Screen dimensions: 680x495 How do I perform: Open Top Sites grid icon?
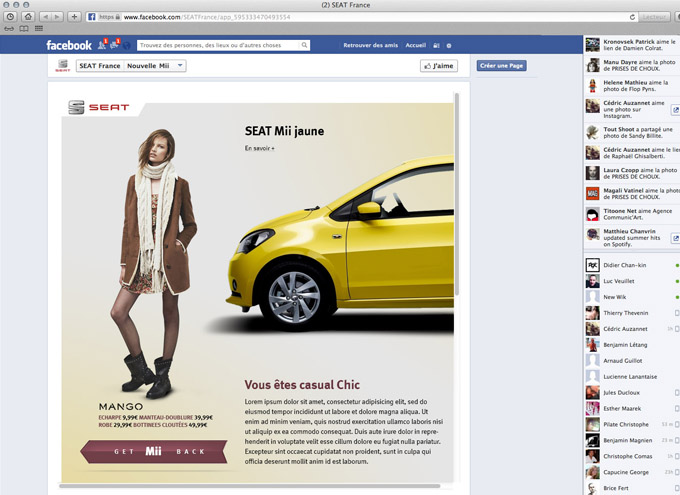coord(39,29)
